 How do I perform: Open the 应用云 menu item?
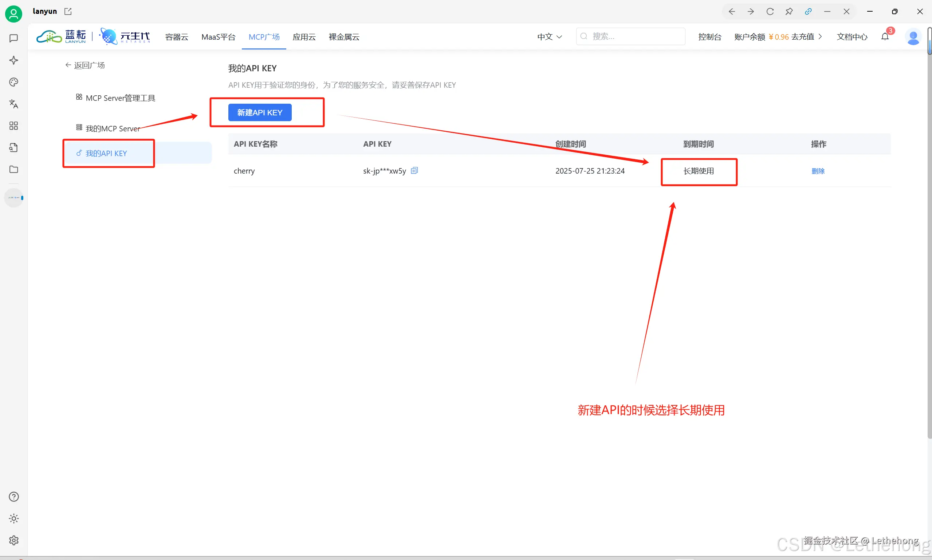[x=304, y=37]
